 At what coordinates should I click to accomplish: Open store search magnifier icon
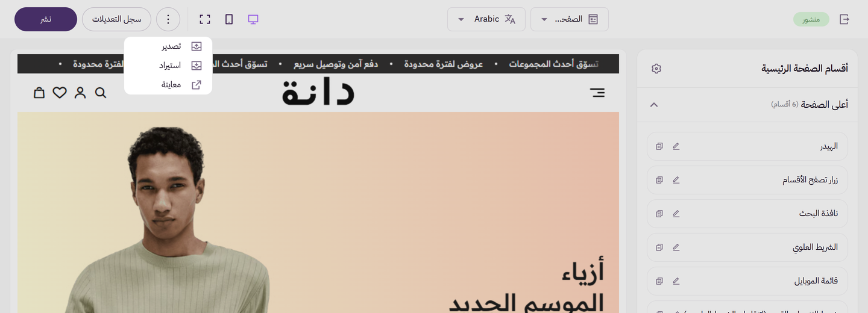[101, 93]
